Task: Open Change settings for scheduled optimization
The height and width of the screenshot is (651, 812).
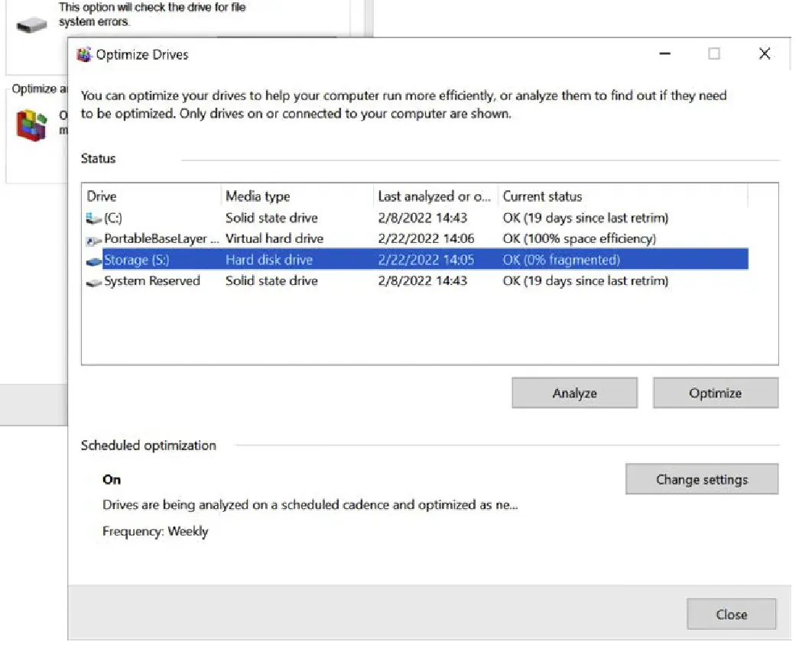Action: click(x=701, y=480)
